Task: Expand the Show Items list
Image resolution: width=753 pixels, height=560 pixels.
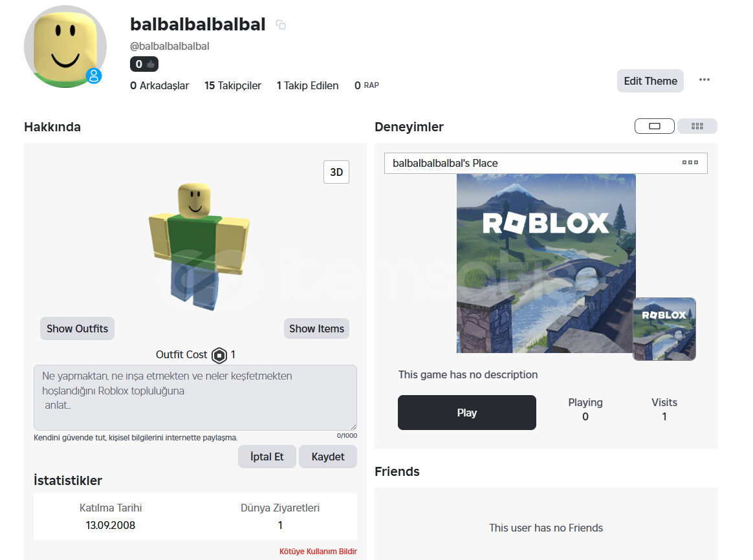Action: [x=316, y=328]
